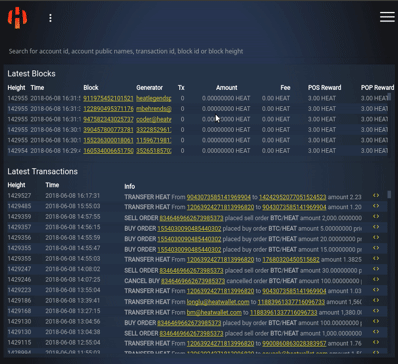The height and width of the screenshot is (364, 398).
Task: Click the Fee column header
Action: coord(285,88)
